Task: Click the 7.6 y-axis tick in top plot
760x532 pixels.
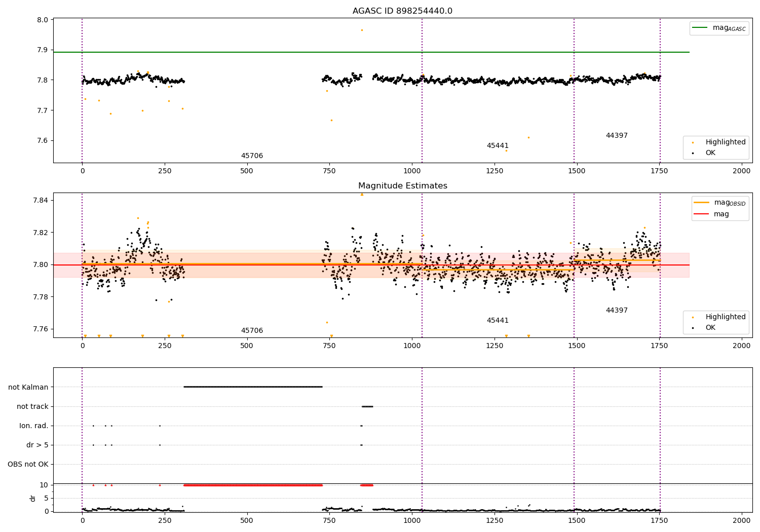Action: point(43,140)
